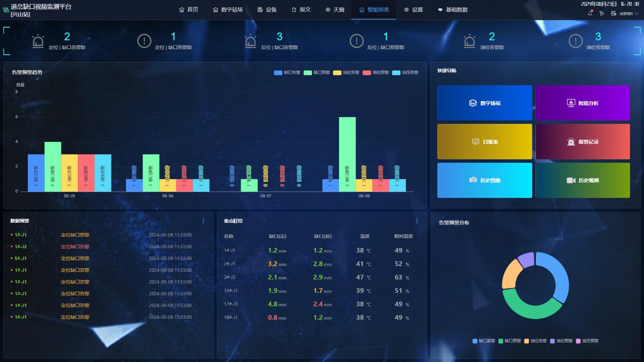Click the monitor icon on 智能分析 tile
644x362 pixels.
tap(571, 103)
